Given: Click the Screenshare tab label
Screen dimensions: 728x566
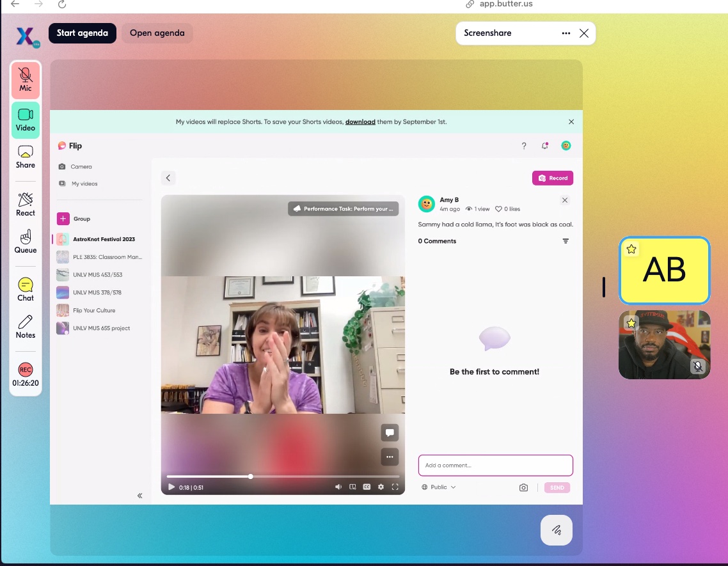Looking at the screenshot, I should (487, 33).
